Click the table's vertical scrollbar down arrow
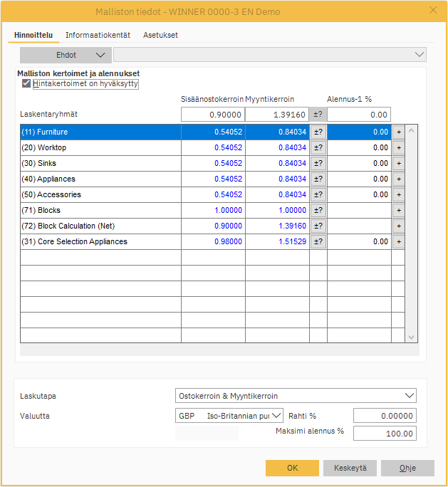Viewport: 448px width, 487px height. pyautogui.click(x=411, y=337)
